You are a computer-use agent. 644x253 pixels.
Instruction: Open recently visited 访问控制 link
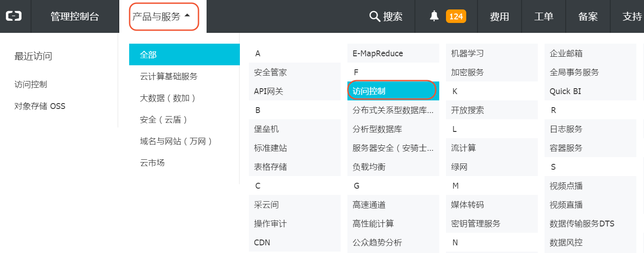coord(31,85)
